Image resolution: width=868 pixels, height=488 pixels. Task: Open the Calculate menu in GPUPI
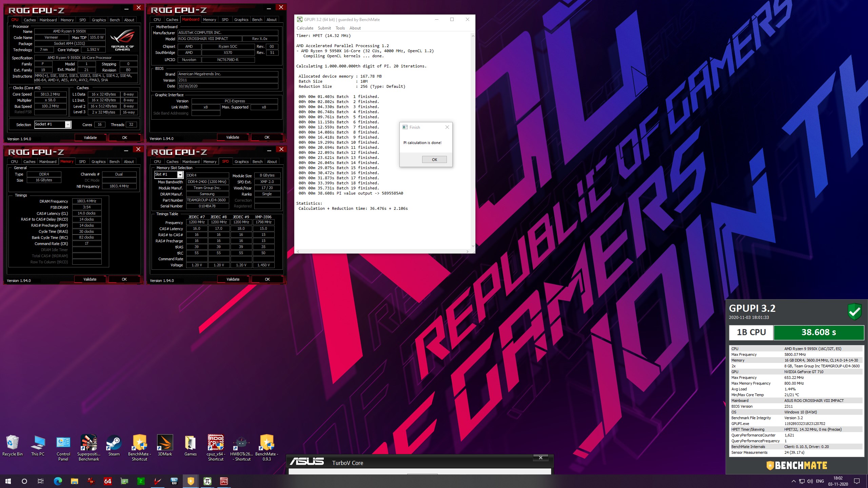point(305,28)
